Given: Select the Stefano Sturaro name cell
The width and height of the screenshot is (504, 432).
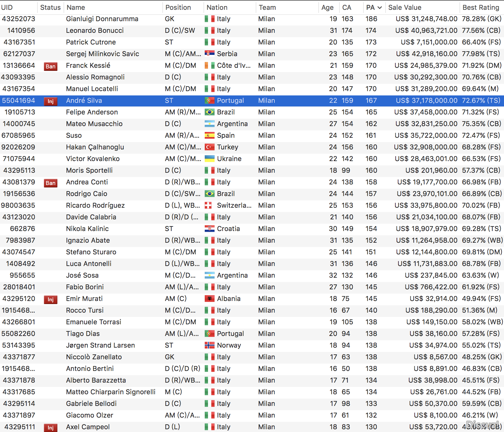Looking at the screenshot, I should (x=91, y=252).
